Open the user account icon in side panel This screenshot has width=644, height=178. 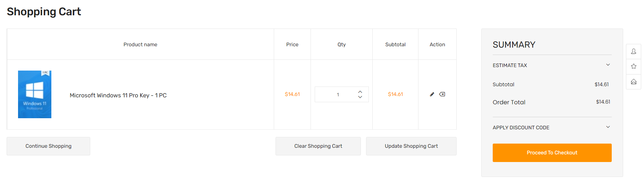634,51
